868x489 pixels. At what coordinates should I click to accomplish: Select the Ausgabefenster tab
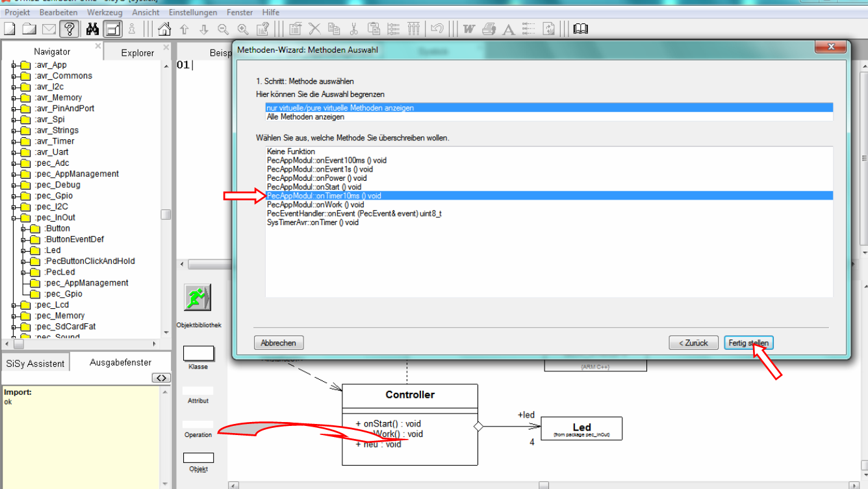click(120, 362)
